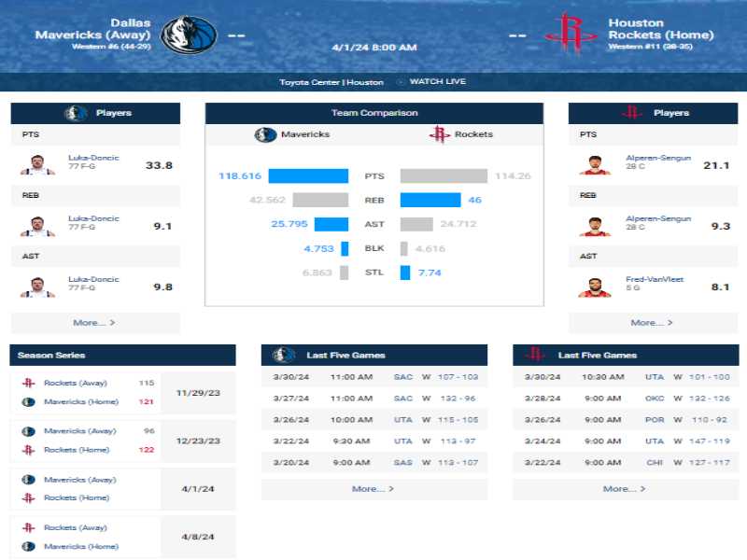Select the 3/30/24 SAC game row

pos(374,377)
